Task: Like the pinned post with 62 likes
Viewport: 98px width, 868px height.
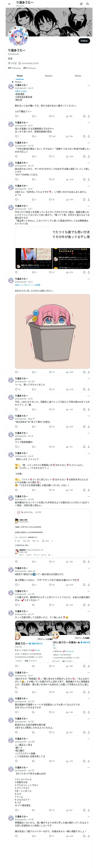Action: click(x=52, y=116)
